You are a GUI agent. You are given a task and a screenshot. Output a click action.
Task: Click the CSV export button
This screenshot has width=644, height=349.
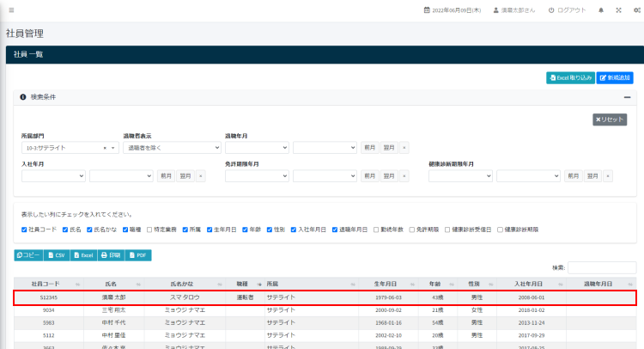57,255
